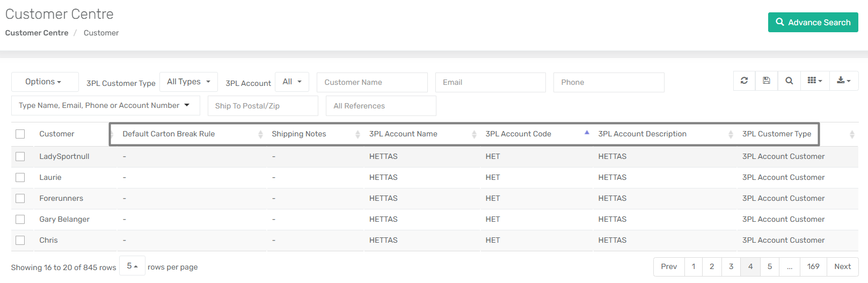Go to page 5
Image resolution: width=868 pixels, height=283 pixels.
click(770, 266)
